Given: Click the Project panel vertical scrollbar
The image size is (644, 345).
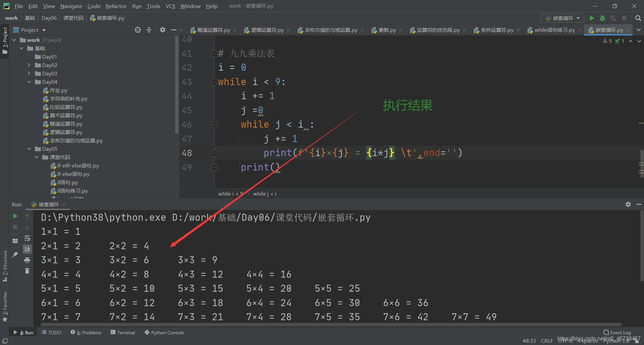Looking at the screenshot, I should pyautogui.click(x=176, y=84).
